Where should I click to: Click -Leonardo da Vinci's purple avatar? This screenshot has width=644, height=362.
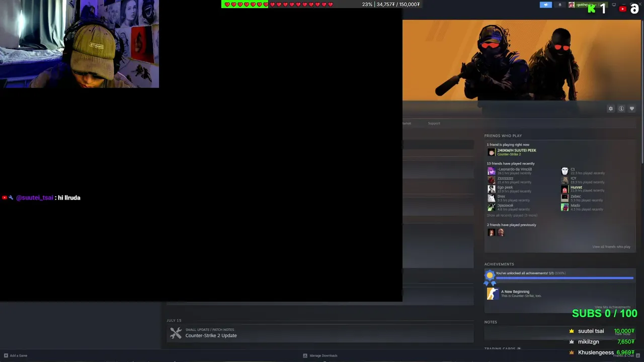(491, 171)
